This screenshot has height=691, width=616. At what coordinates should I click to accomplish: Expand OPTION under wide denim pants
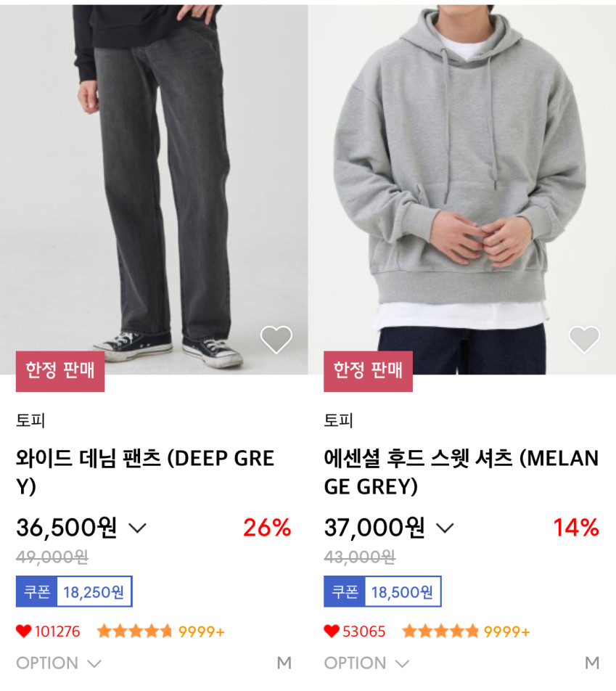pyautogui.click(x=59, y=663)
